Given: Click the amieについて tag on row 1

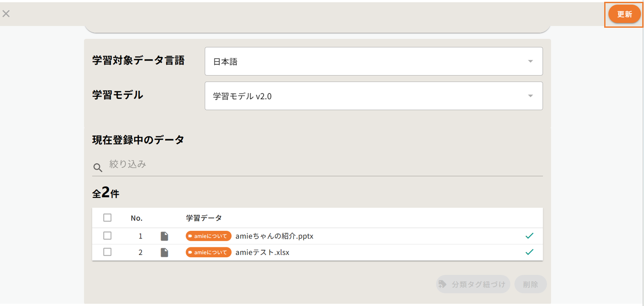Looking at the screenshot, I should pyautogui.click(x=209, y=236).
